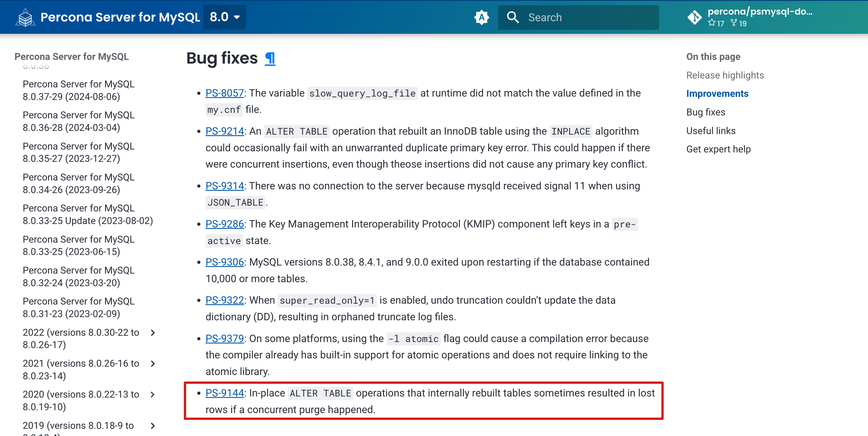Viewport: 868px width, 436px height.
Task: Open the percona/psmysql-docs git repository icon
Action: 695,17
